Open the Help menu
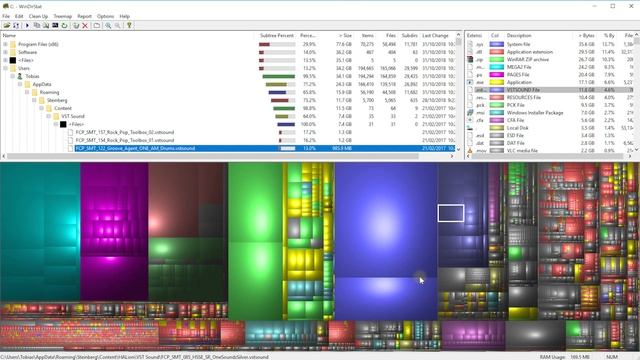Screen dimensions: 640x360 124,16
